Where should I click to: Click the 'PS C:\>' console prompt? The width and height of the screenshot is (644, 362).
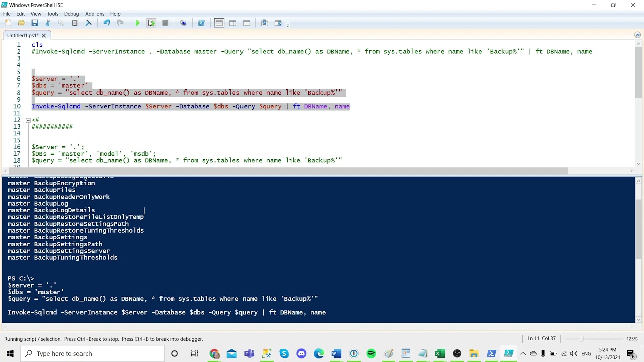click(x=21, y=278)
